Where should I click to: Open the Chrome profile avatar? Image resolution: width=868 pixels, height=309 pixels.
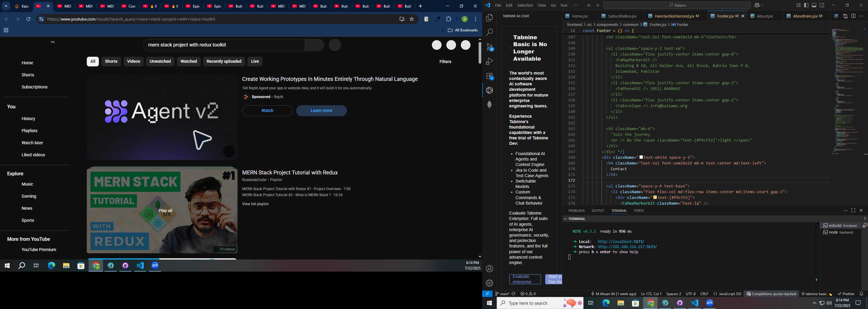464,19
